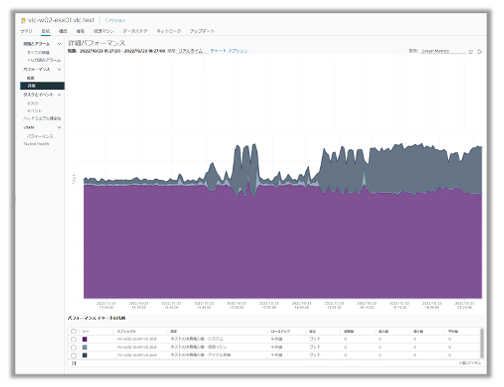Open トリガ済みアラーム (Triggered Alarms)

pyautogui.click(x=44, y=60)
